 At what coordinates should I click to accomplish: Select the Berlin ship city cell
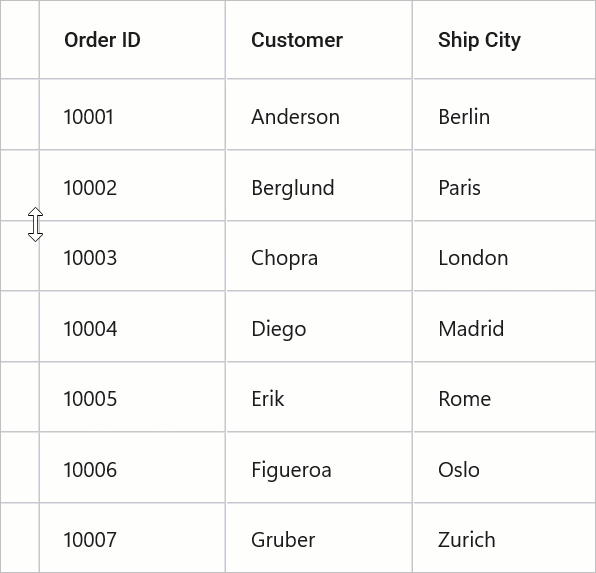[504, 114]
